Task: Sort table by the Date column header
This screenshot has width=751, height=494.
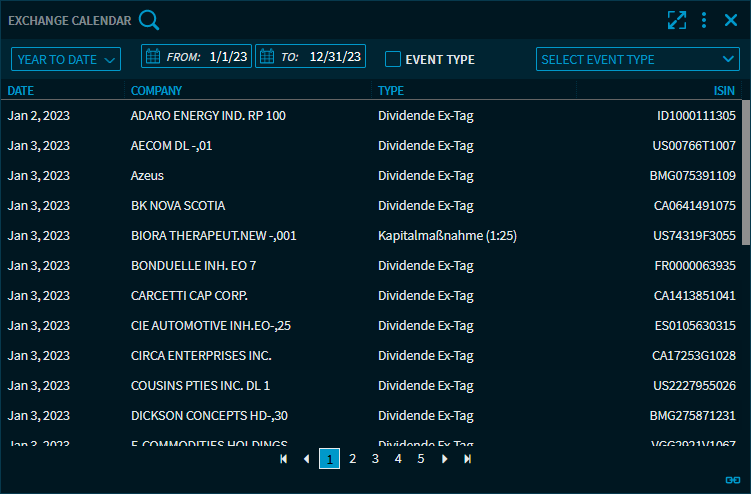Action: (21, 91)
